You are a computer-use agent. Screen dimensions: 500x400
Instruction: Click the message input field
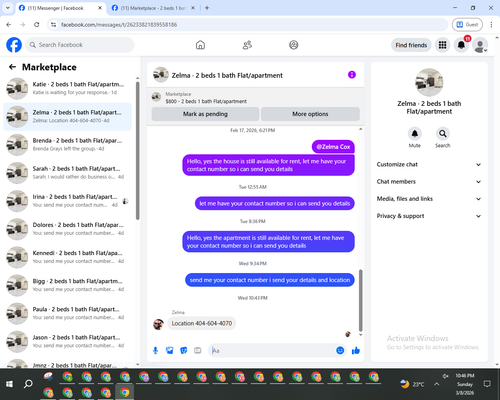[x=272, y=350]
